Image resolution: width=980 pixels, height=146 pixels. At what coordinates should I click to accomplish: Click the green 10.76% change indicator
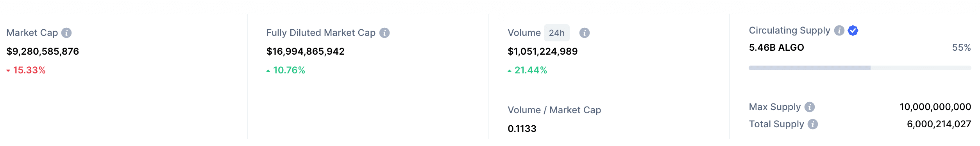click(x=286, y=70)
